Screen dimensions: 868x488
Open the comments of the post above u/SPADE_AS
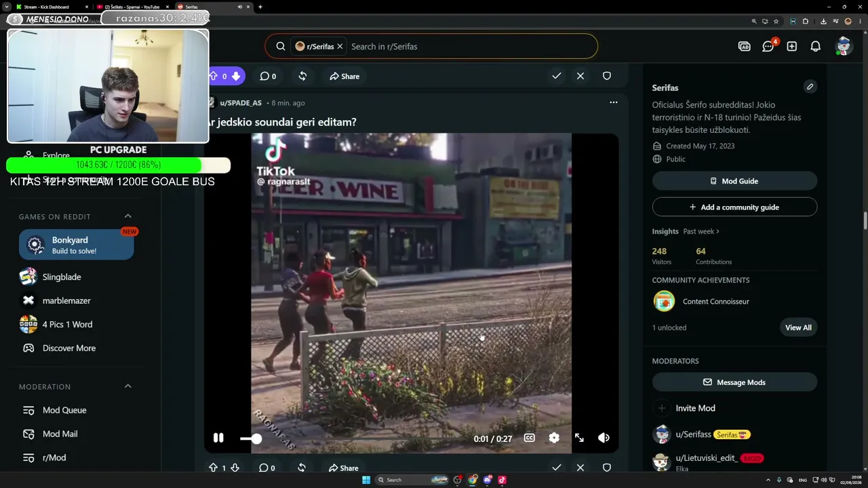(x=268, y=76)
